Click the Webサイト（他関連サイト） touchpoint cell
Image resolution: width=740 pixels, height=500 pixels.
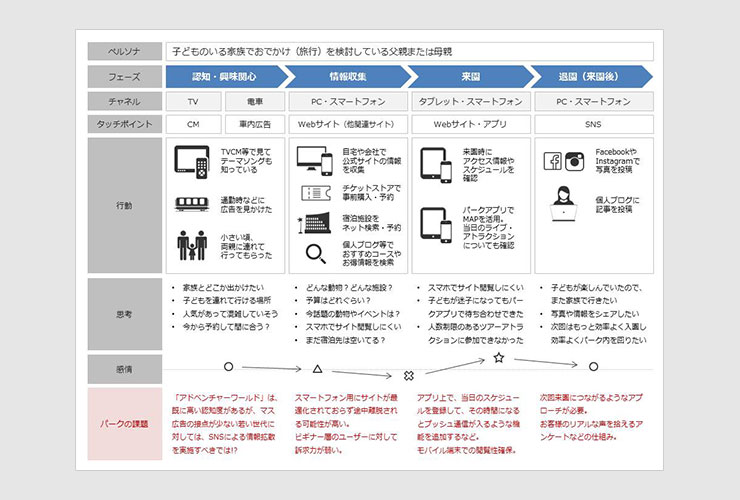coord(348,124)
